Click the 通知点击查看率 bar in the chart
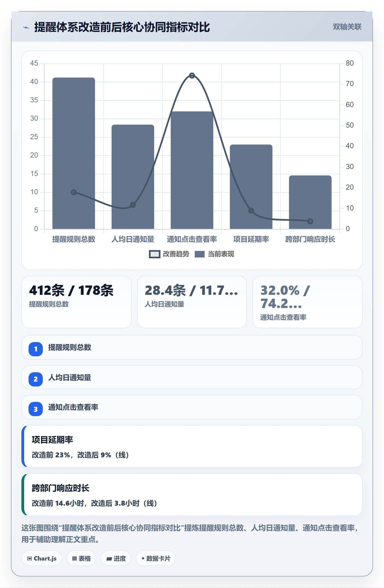Viewport: 384px width, 588px height. (192, 170)
